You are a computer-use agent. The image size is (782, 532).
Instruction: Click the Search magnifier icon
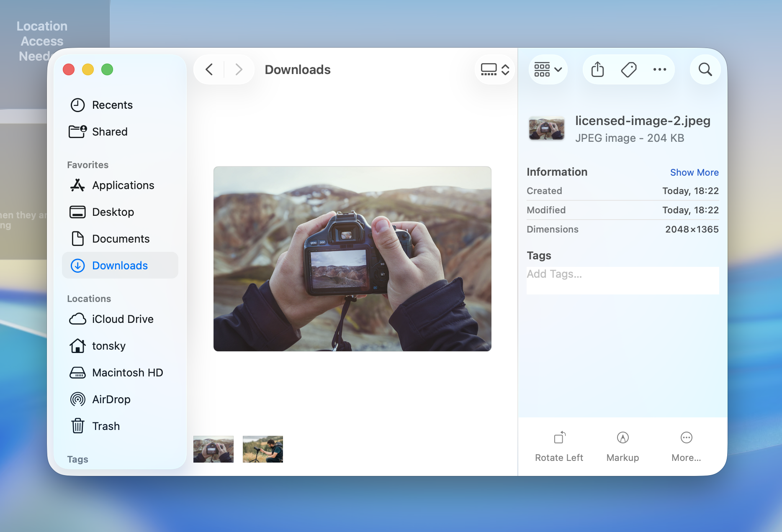click(705, 69)
